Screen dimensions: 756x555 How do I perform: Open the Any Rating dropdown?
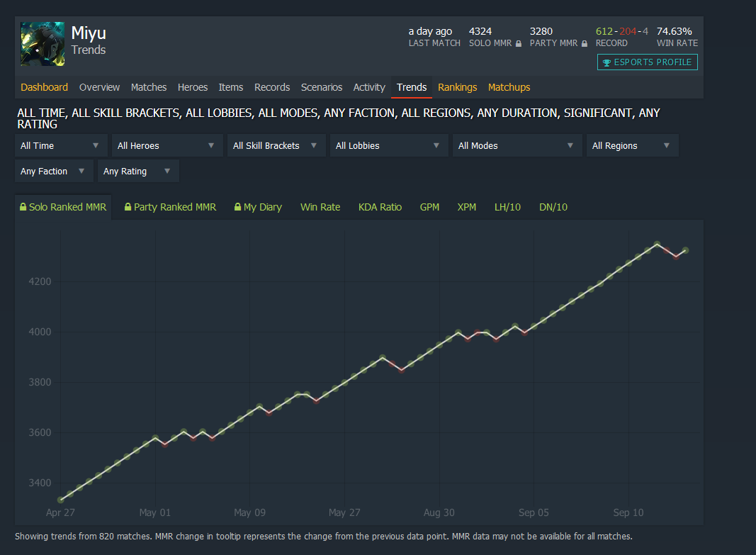coord(138,171)
